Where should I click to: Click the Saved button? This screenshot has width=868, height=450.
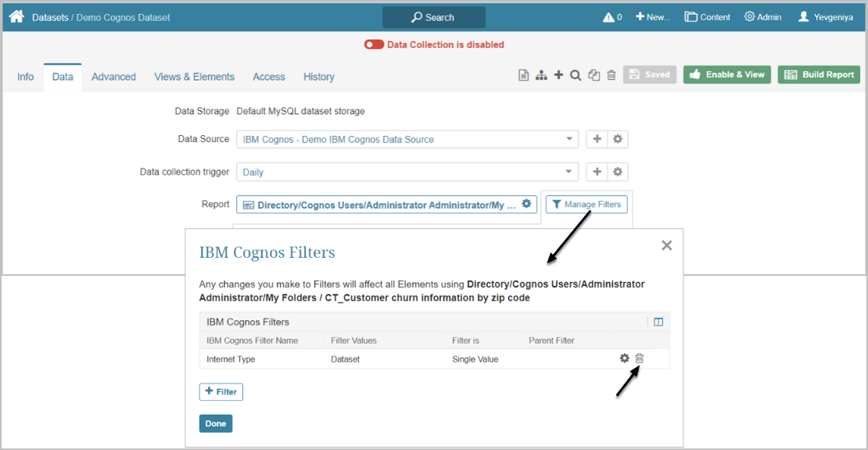tap(650, 75)
